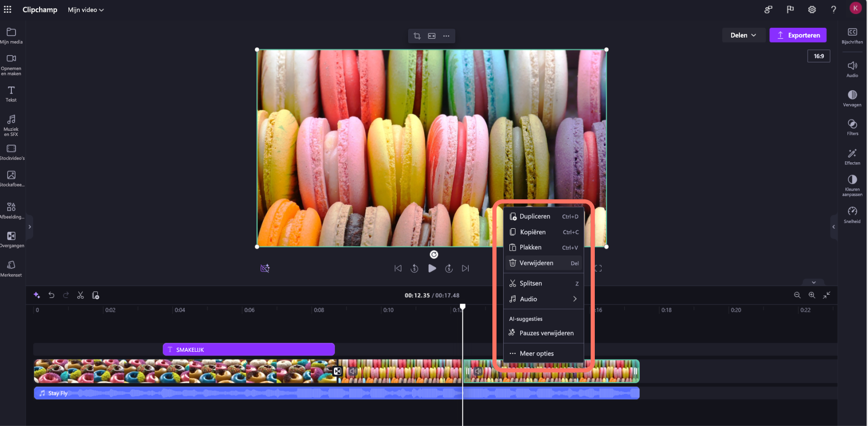
Task: Expand the Audio submenu
Action: 543,299
